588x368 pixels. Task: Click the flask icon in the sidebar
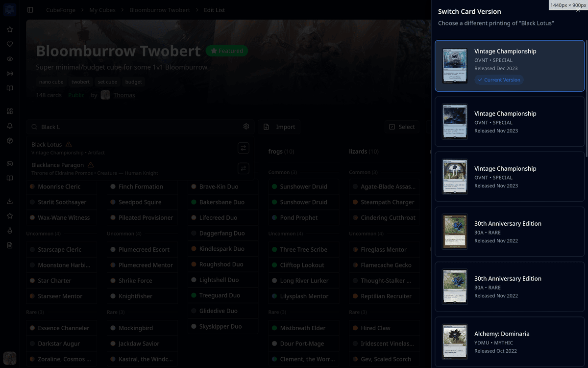[10, 231]
